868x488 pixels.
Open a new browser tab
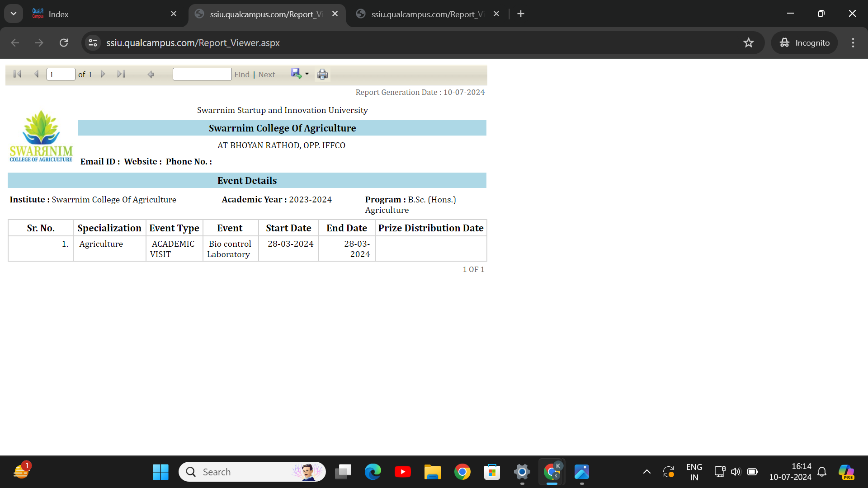(x=521, y=14)
